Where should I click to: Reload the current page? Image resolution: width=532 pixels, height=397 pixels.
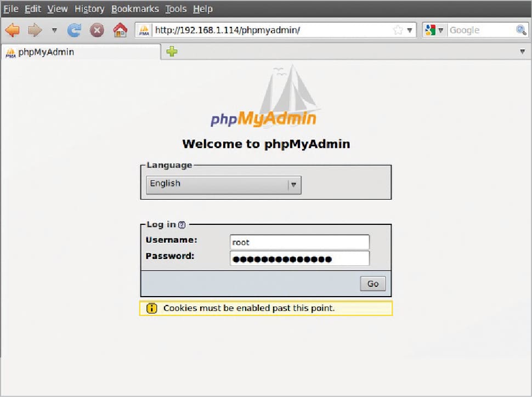coord(74,30)
